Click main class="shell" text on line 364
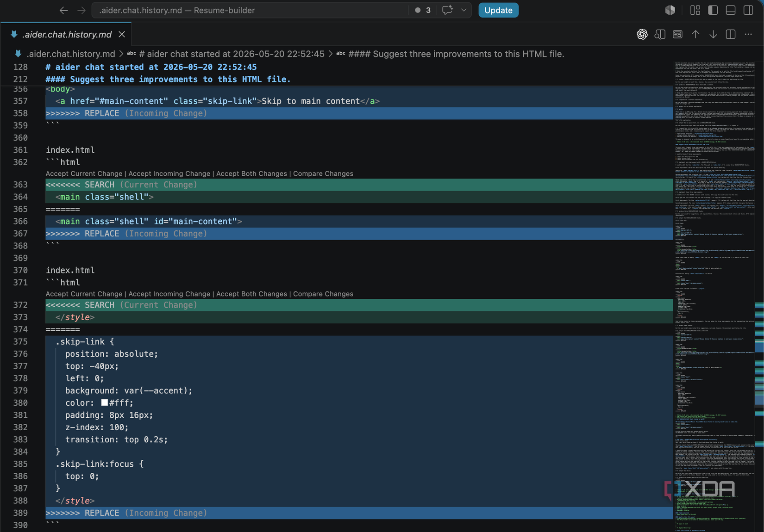The width and height of the screenshot is (764, 532). (104, 197)
